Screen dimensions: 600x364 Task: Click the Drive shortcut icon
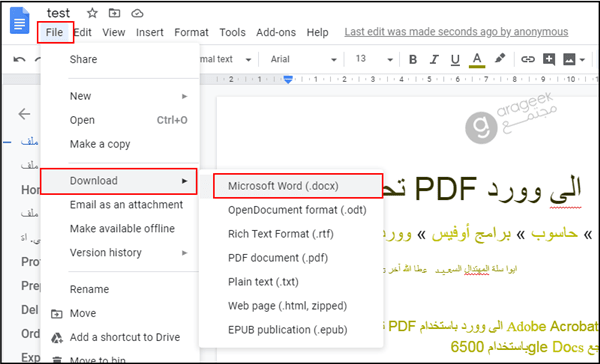(57, 338)
